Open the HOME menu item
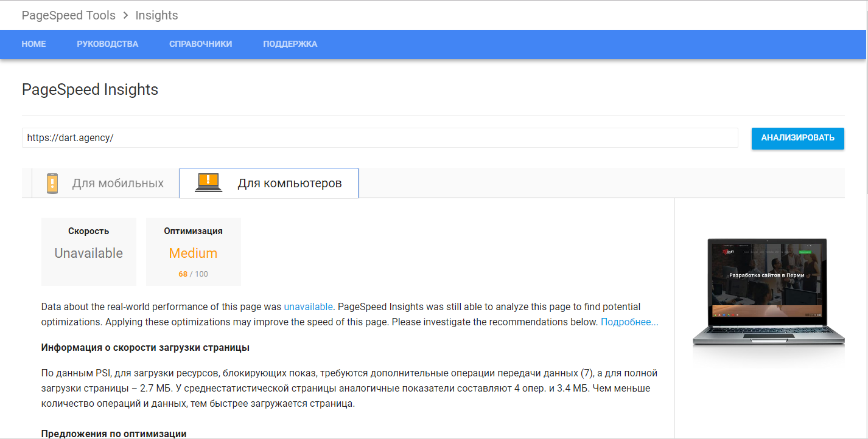The width and height of the screenshot is (868, 439). coord(33,44)
